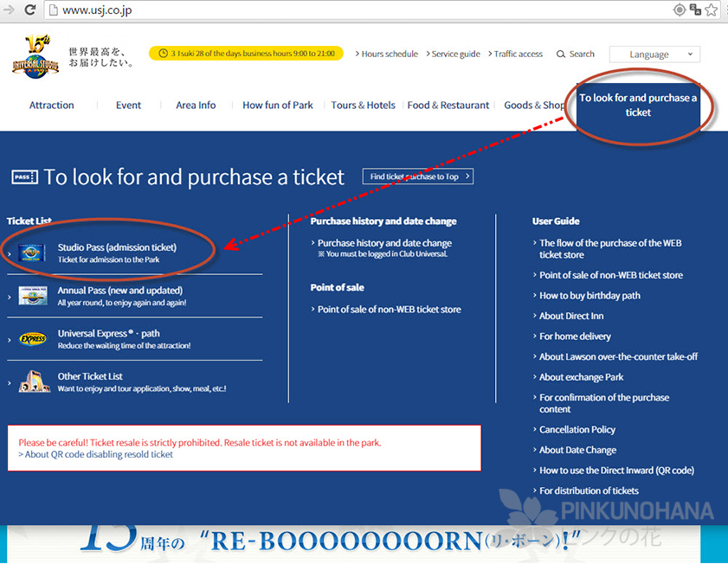Open Universal Express path link
Screen dimensions: 728x564
109,334
